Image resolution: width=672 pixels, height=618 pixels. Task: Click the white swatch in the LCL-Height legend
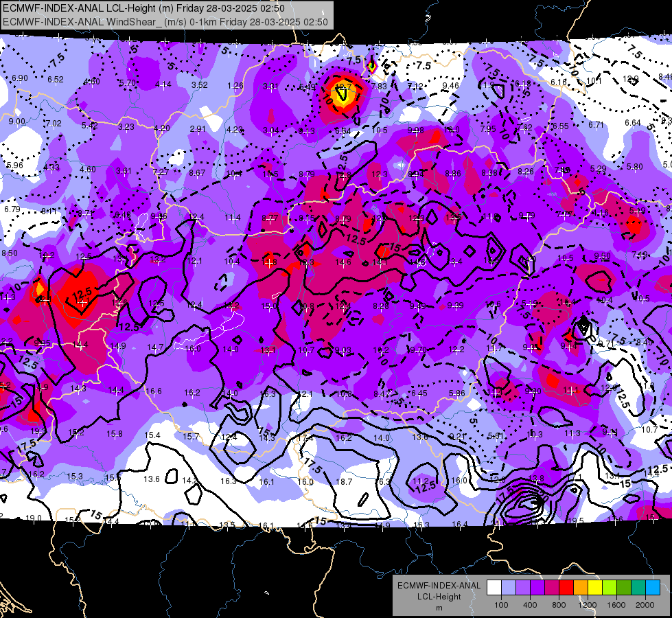(494, 588)
